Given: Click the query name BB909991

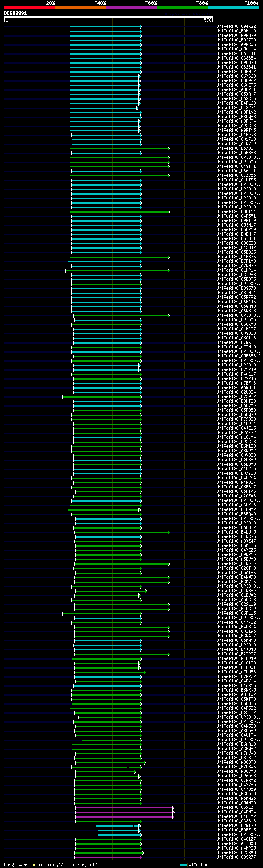Looking at the screenshot, I should point(15,13).
